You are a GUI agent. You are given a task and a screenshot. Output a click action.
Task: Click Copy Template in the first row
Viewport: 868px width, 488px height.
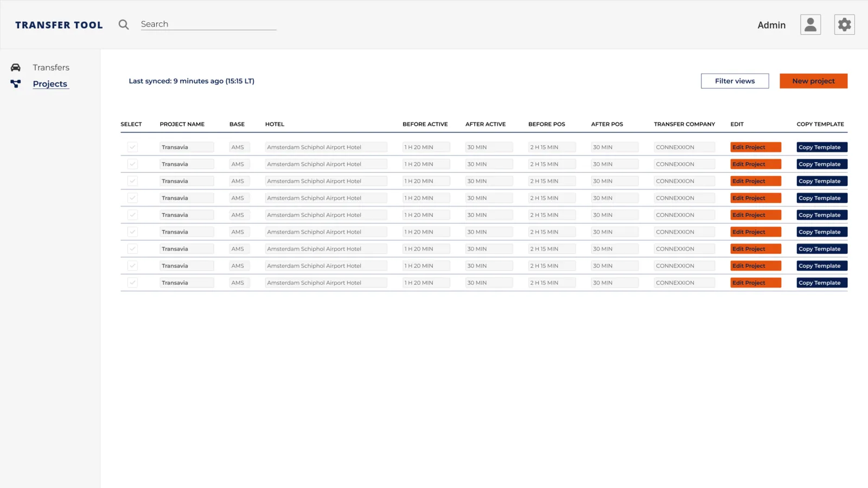click(822, 147)
